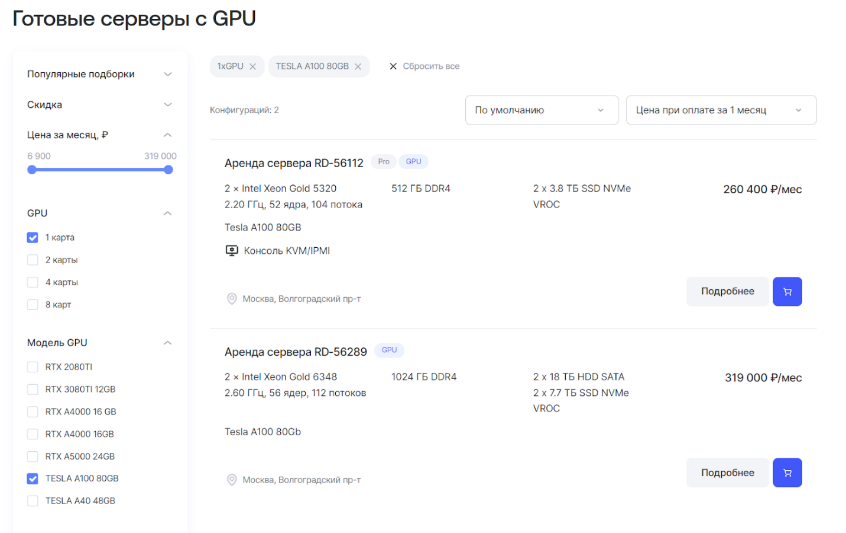
Task: Click Сбросить все to reset filters
Action: tap(424, 67)
